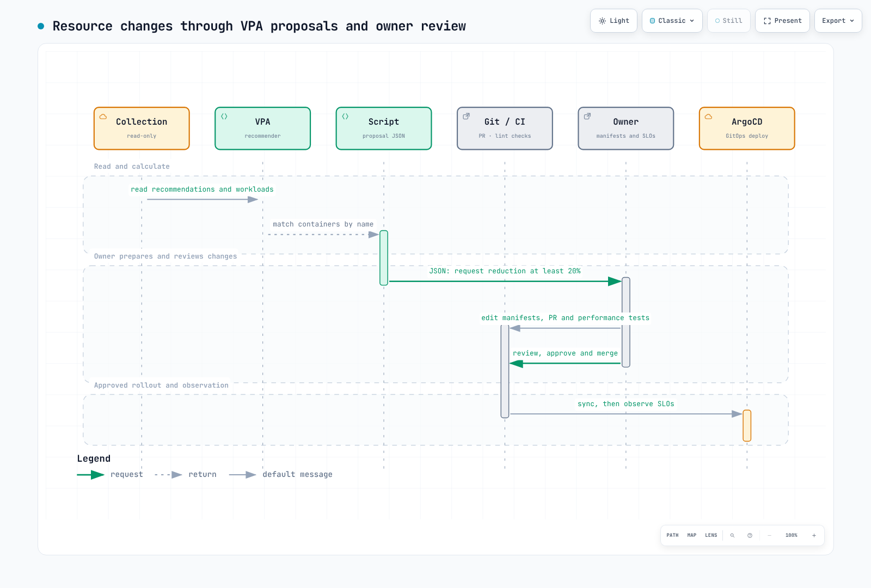Open the Classic style dropdown
Viewport: 871px width, 588px height.
[x=672, y=21]
